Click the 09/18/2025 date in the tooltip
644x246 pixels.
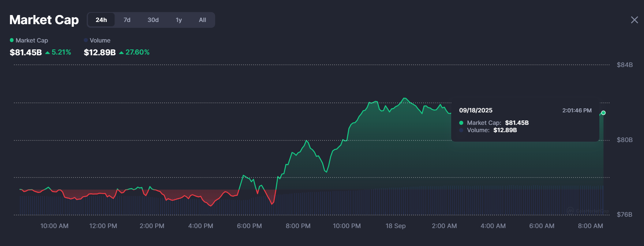476,110
